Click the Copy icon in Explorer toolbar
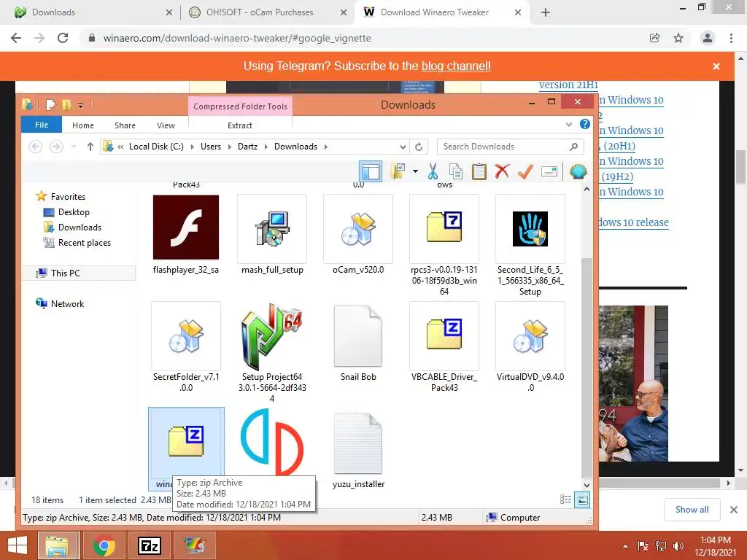 pyautogui.click(x=455, y=171)
